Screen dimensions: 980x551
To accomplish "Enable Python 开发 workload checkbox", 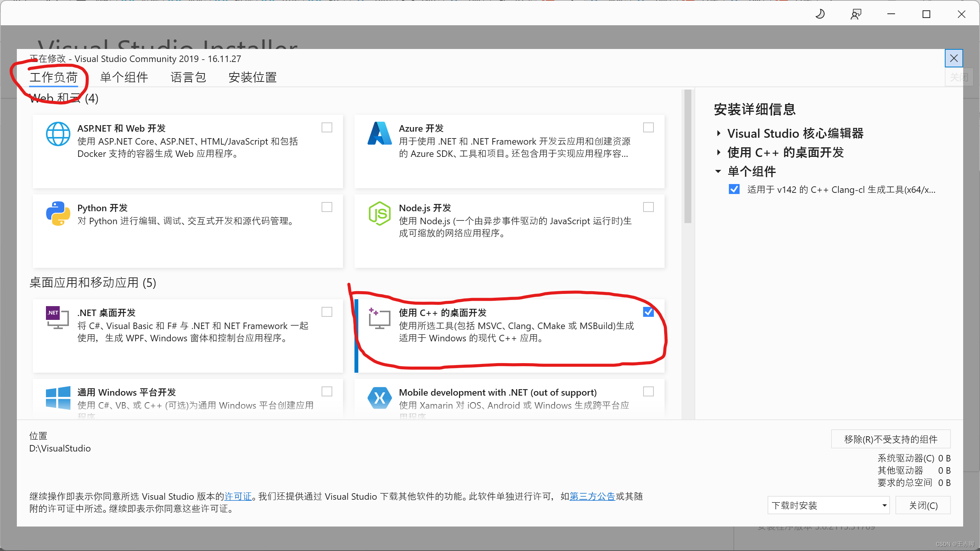I will 327,207.
